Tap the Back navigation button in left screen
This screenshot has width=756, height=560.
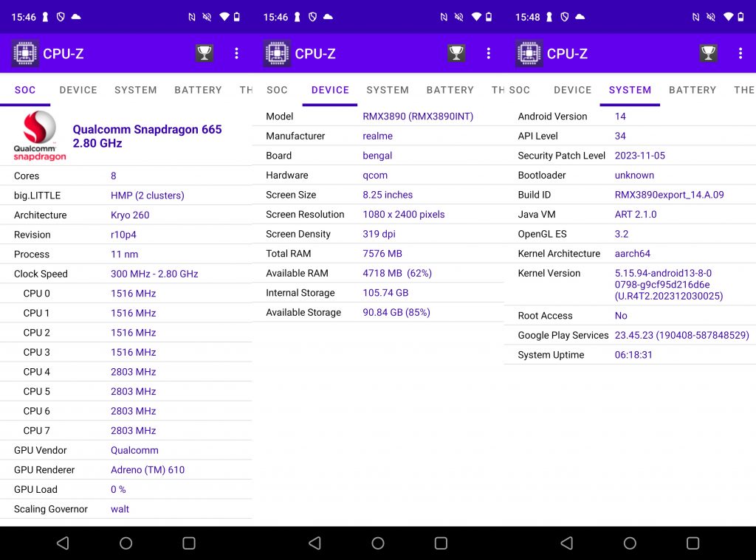(x=63, y=543)
